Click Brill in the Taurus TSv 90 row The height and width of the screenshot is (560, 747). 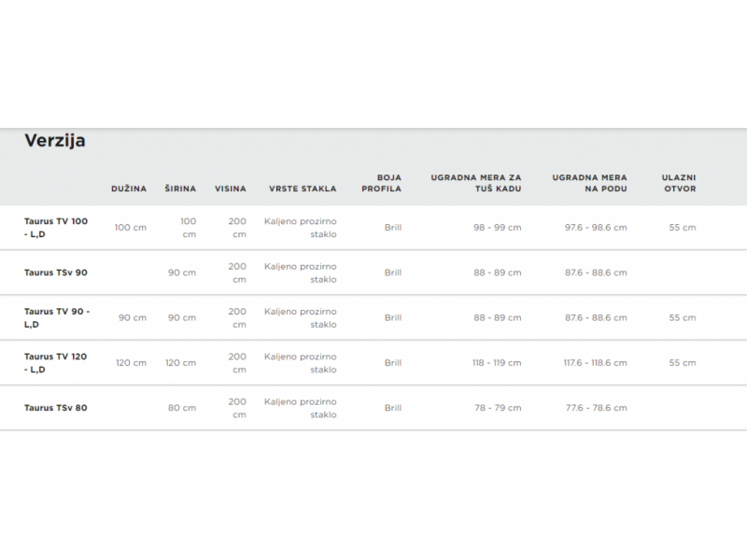point(393,273)
